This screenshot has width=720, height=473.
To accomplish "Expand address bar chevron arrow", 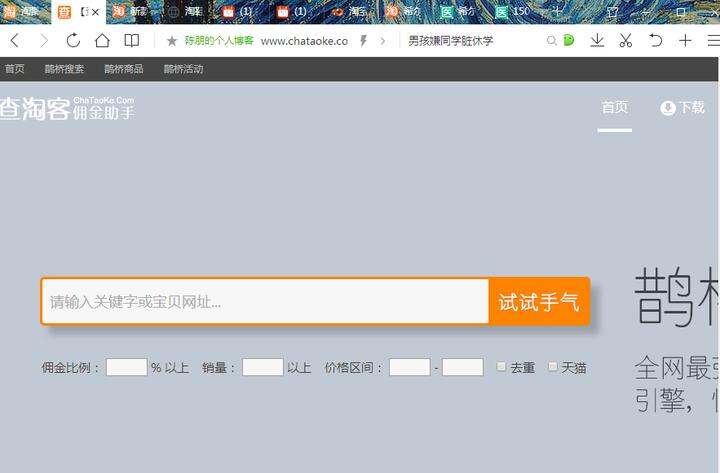I will click(382, 41).
